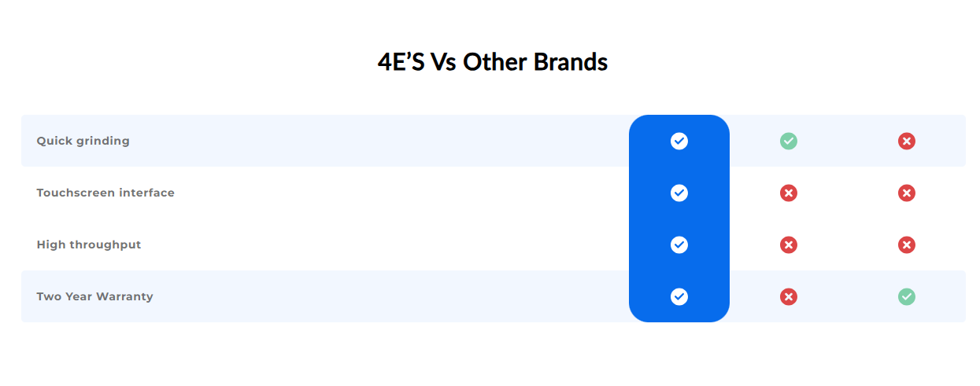Click the red cross for Two Year Warranty

click(789, 296)
